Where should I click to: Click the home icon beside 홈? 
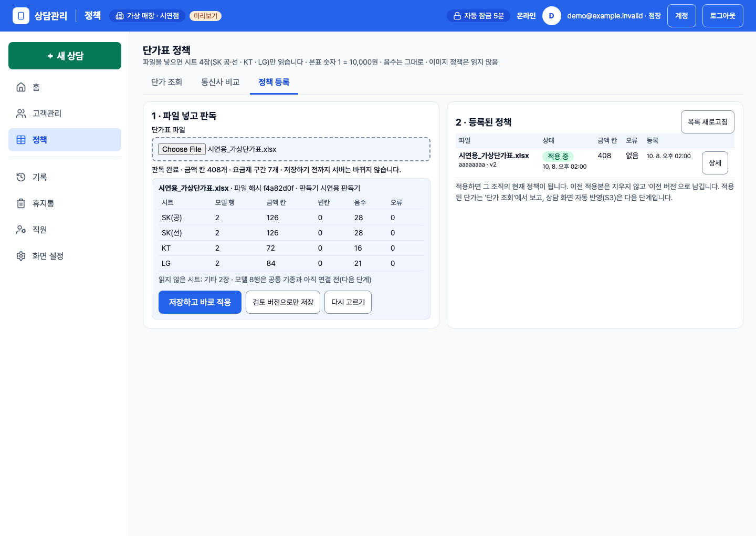pyautogui.click(x=21, y=87)
